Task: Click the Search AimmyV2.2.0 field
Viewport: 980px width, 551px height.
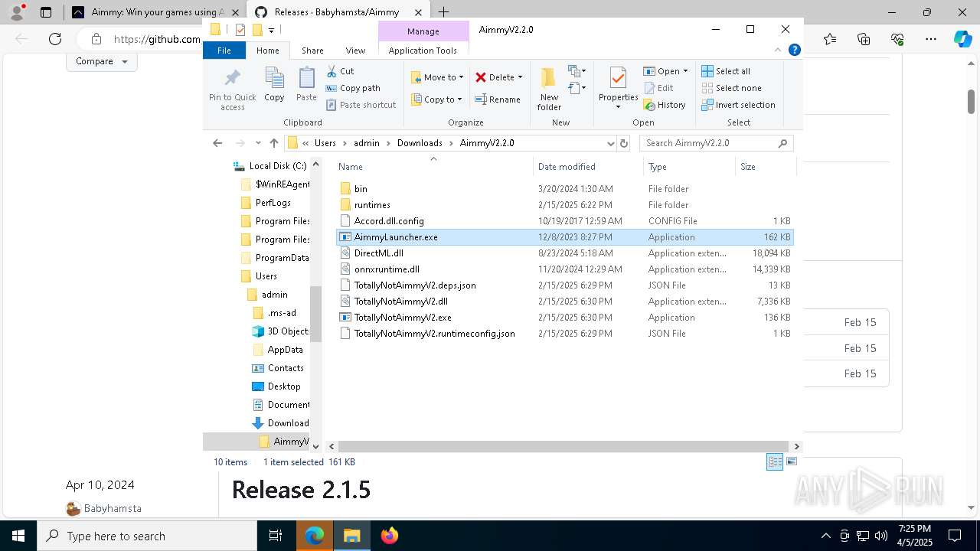Action: [x=716, y=143]
